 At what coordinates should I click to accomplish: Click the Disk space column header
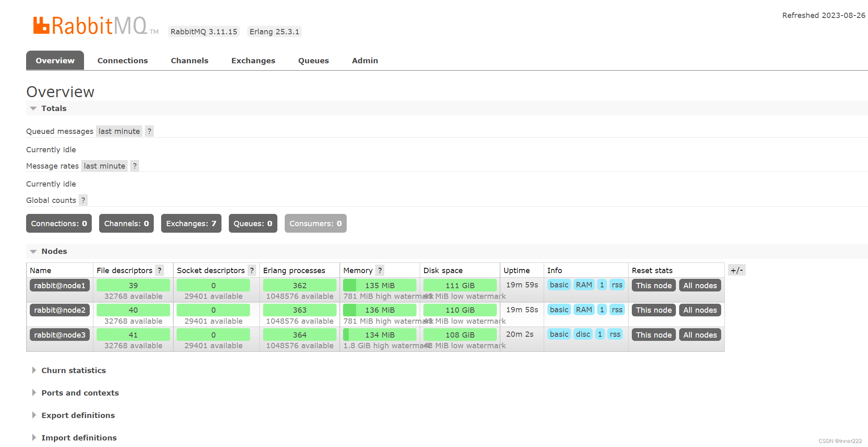(x=443, y=270)
